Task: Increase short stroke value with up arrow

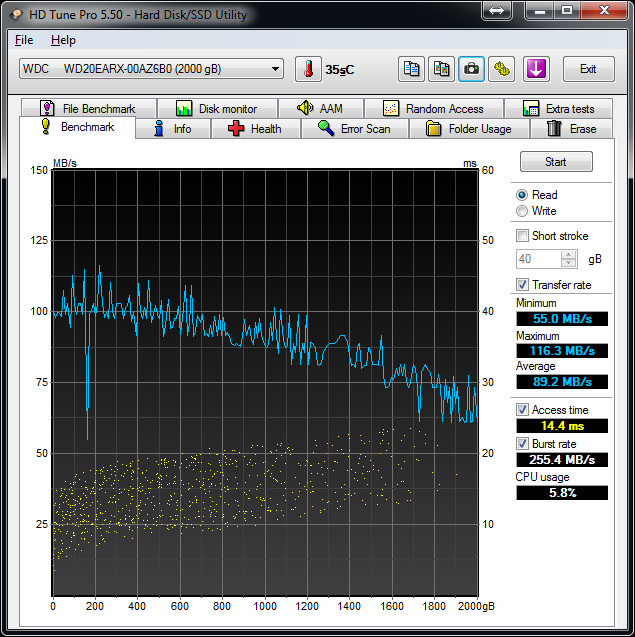Action: [569, 254]
